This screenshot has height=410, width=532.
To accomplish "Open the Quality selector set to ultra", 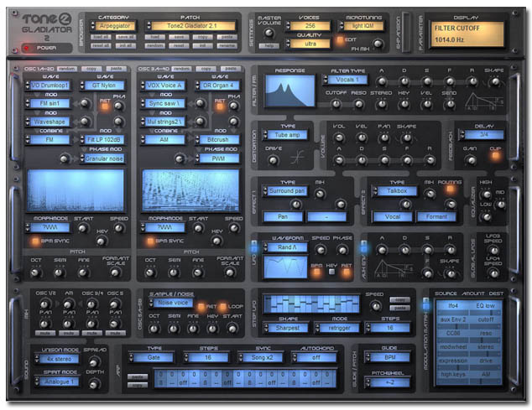I will coord(309,44).
